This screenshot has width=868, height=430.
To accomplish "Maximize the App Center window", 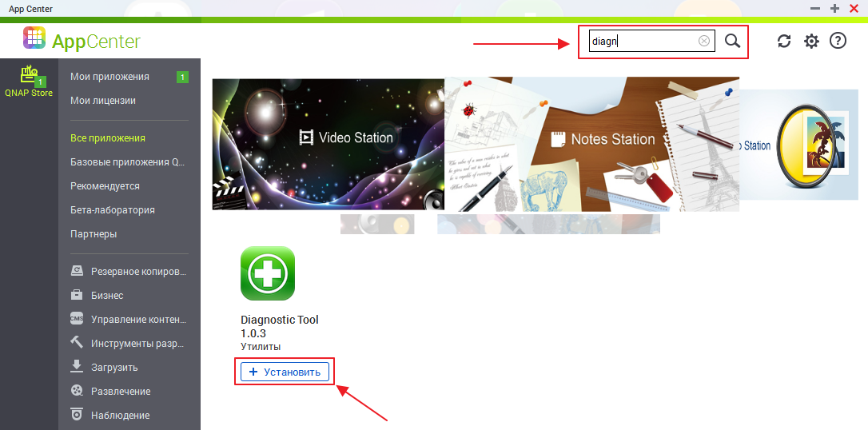I will (x=834, y=8).
